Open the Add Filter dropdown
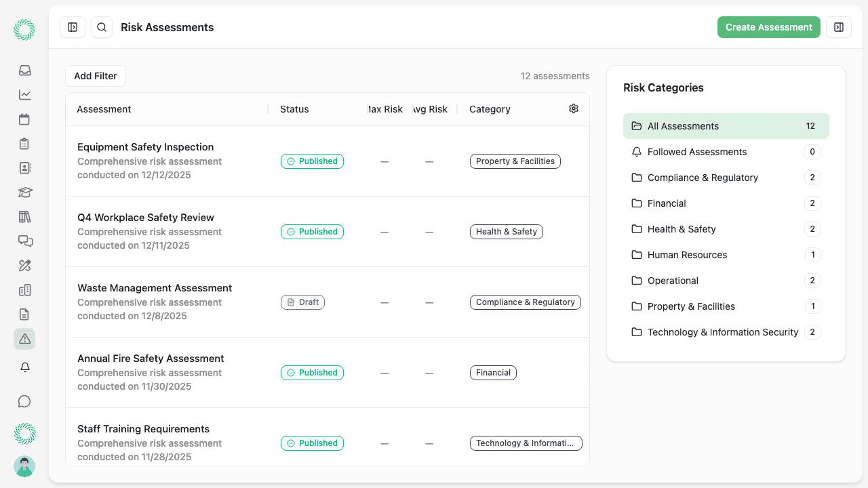The width and height of the screenshot is (868, 488). [95, 76]
